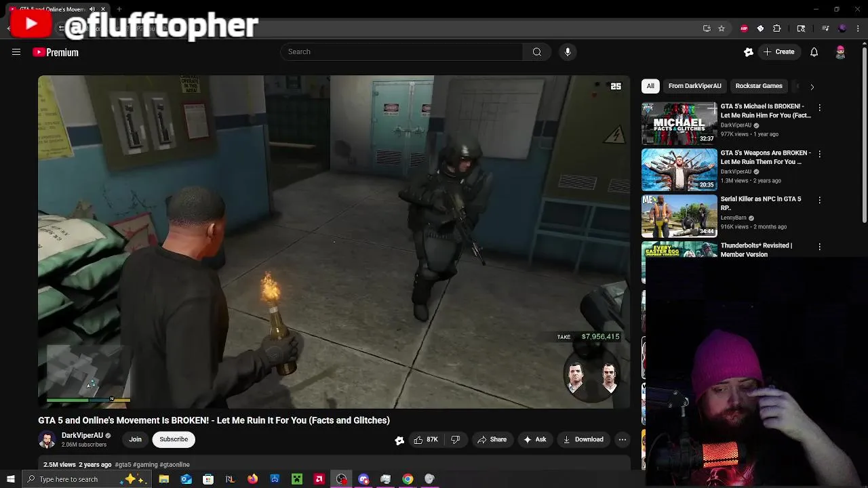
Task: Switch to Chrome in the taskbar
Action: tap(408, 479)
